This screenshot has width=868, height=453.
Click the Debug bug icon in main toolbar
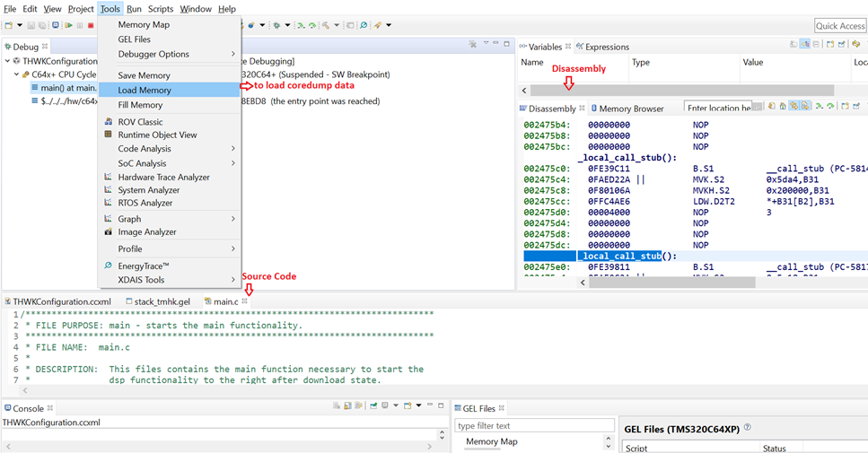click(x=276, y=25)
